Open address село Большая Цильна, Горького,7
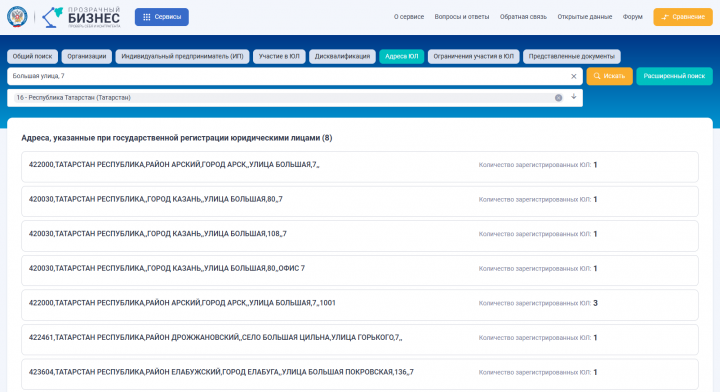 pos(360,340)
